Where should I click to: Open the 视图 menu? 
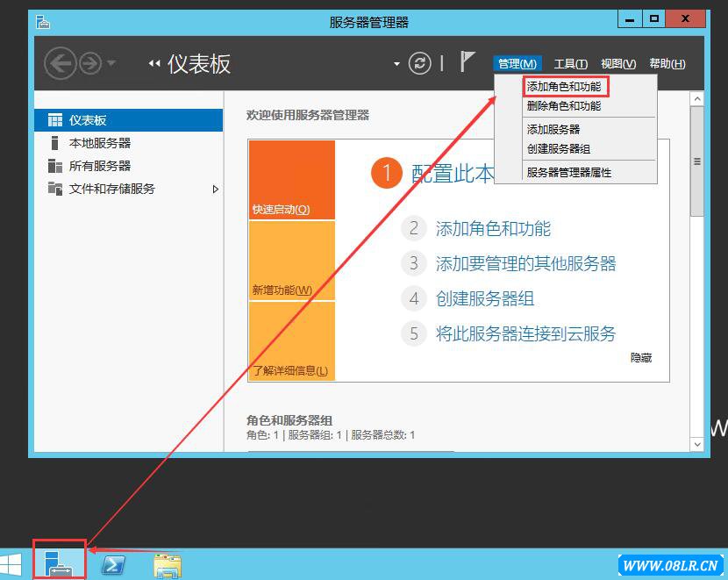click(x=617, y=62)
